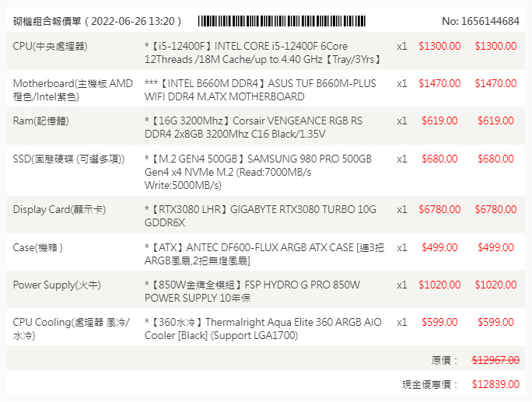The height and width of the screenshot is (402, 532).
Task: Click the struck-through original price $12967.00
Action: pos(495,360)
